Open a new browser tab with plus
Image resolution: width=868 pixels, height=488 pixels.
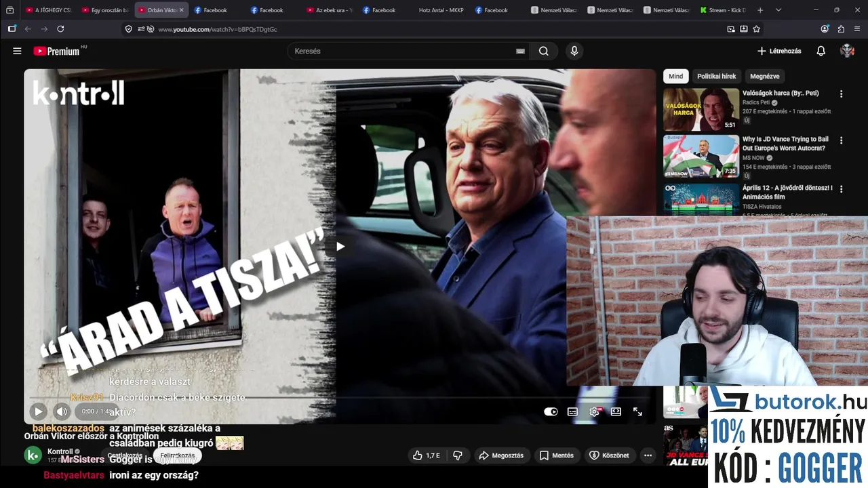pyautogui.click(x=760, y=10)
